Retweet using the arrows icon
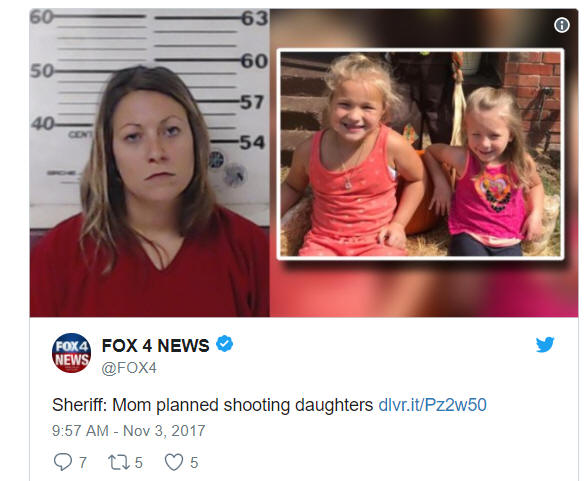586x481 pixels. click(119, 462)
